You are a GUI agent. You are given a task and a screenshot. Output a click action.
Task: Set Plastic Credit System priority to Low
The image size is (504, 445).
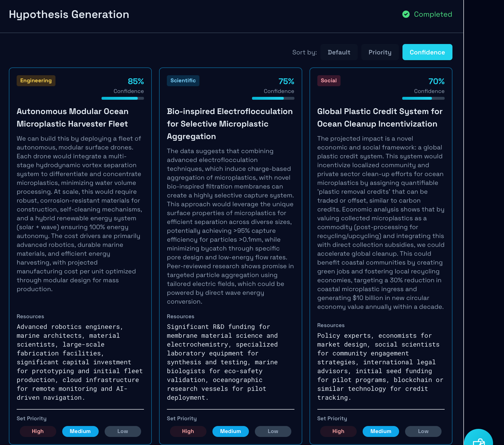pos(423,431)
